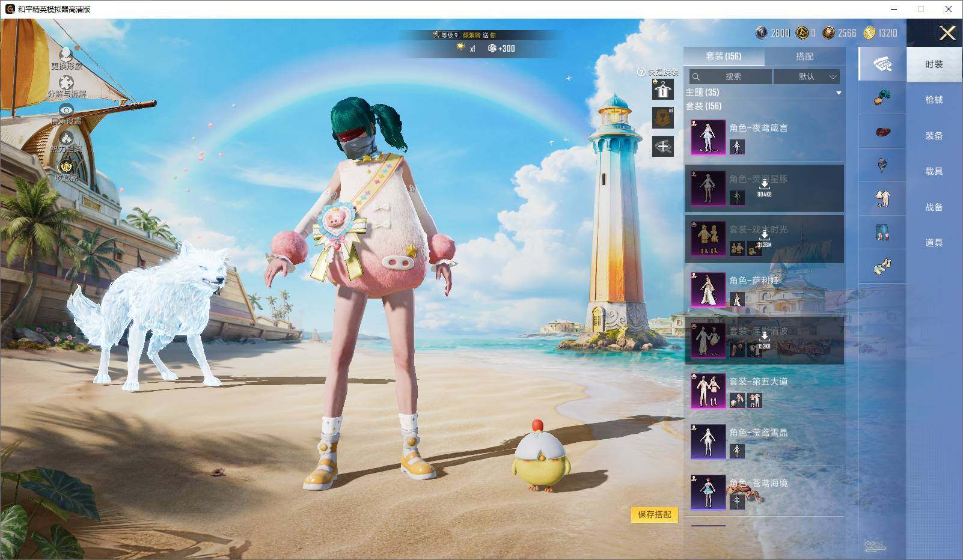Click the blue currency coin showing 2600
The image size is (963, 560).
pos(761,32)
